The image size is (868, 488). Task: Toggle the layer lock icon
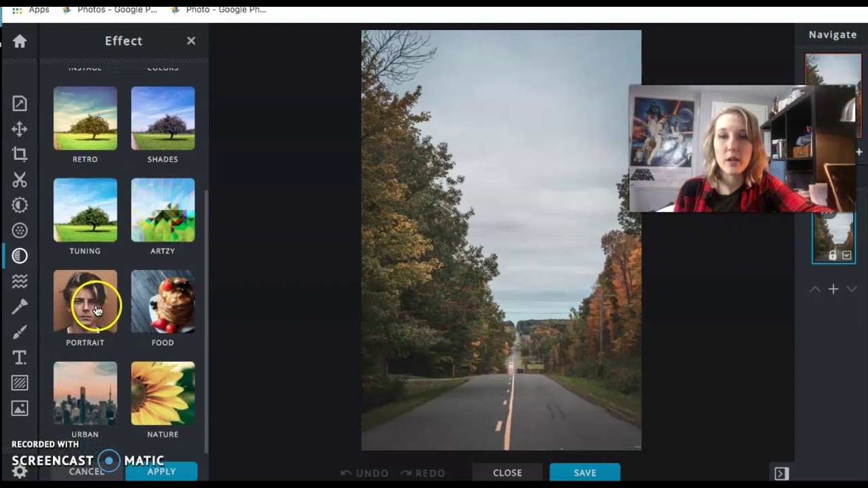833,256
